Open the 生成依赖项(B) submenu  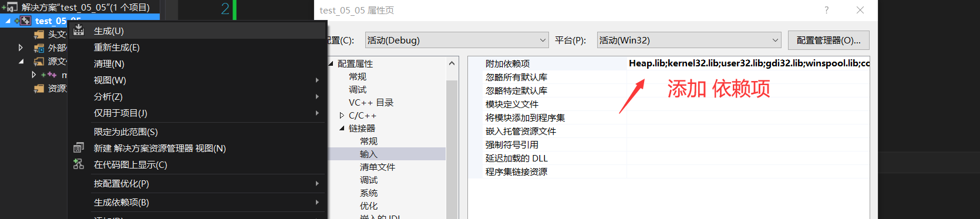(x=197, y=202)
